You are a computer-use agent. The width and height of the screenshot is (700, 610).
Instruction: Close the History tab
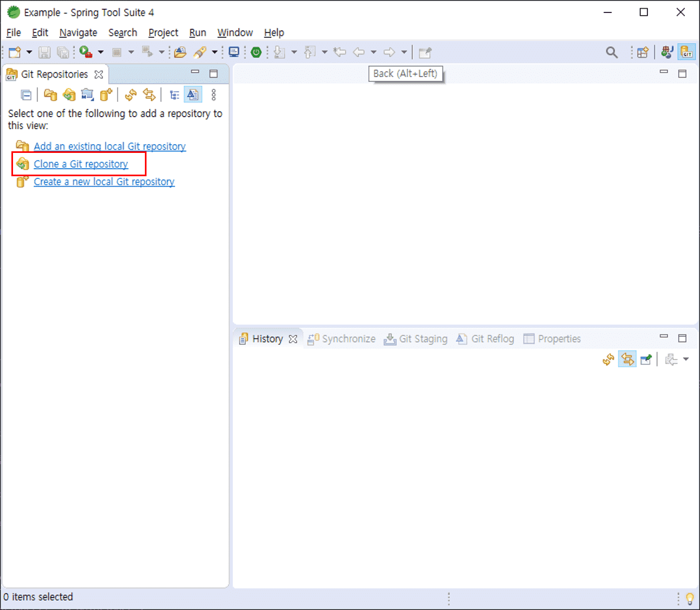[293, 339]
